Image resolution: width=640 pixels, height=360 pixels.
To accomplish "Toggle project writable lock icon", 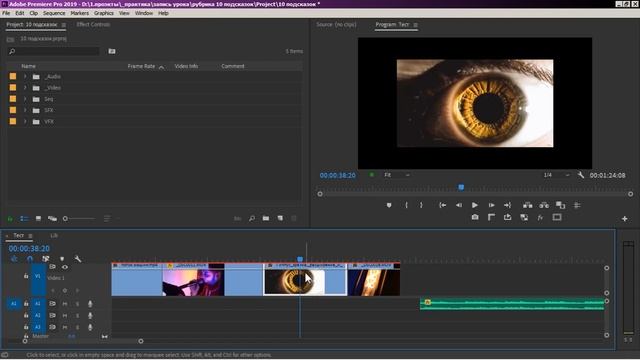I will pyautogui.click(x=10, y=219).
